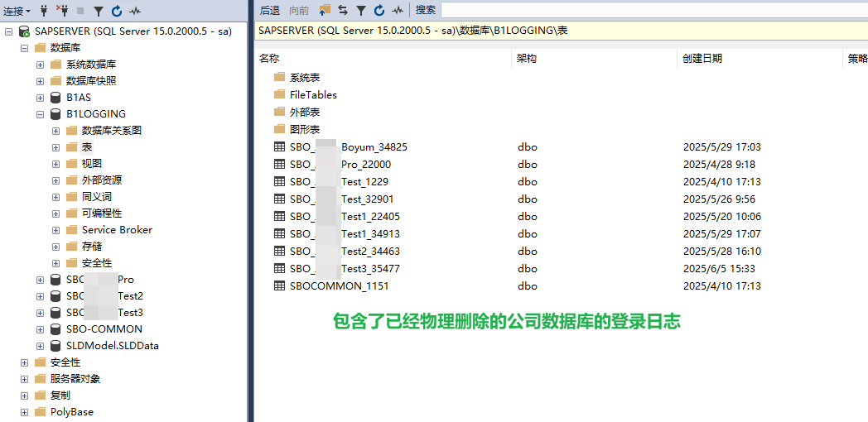Select the table row ending Test_32901
This screenshot has height=422, width=868.
(x=342, y=199)
